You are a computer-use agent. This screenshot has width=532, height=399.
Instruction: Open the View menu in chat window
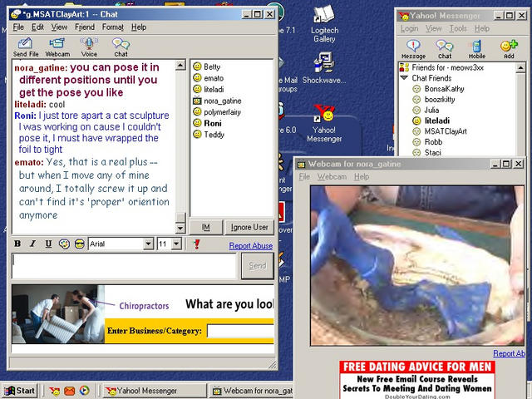click(x=59, y=27)
